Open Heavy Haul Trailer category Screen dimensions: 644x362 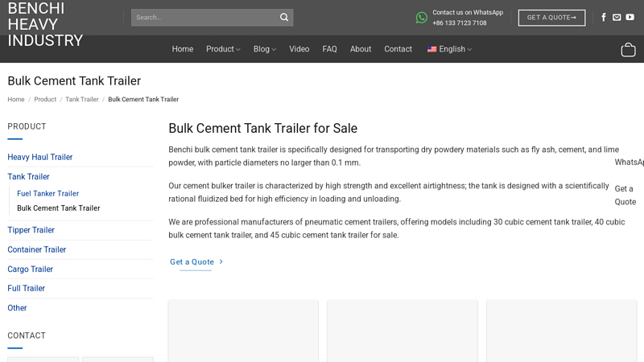39,157
